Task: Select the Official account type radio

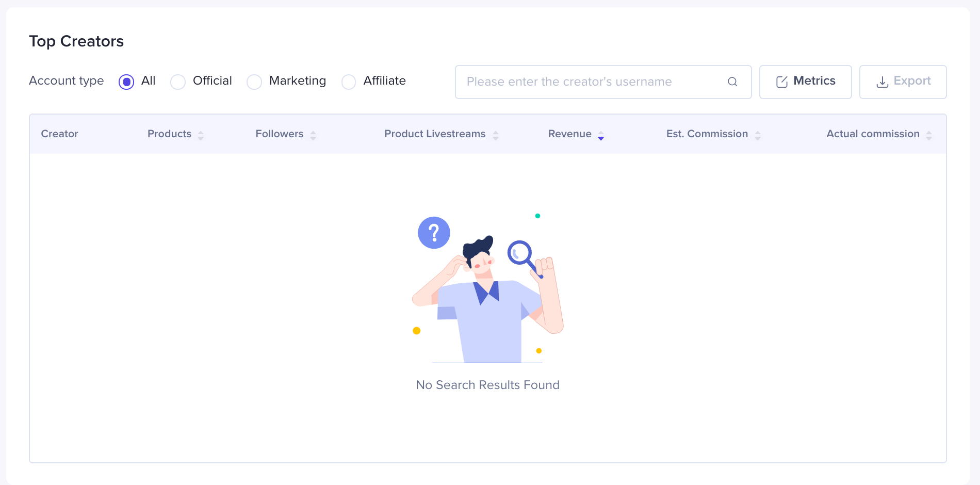Action: (x=178, y=82)
